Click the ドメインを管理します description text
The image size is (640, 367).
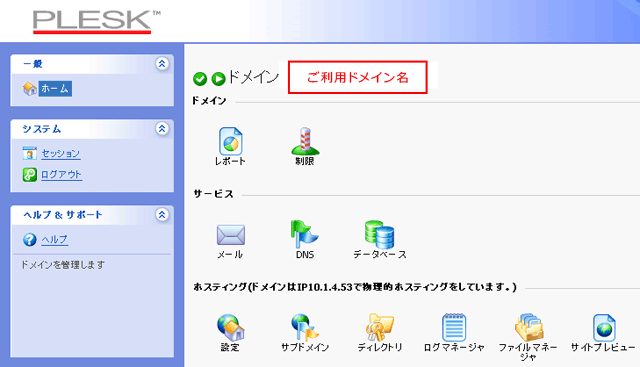tap(62, 265)
